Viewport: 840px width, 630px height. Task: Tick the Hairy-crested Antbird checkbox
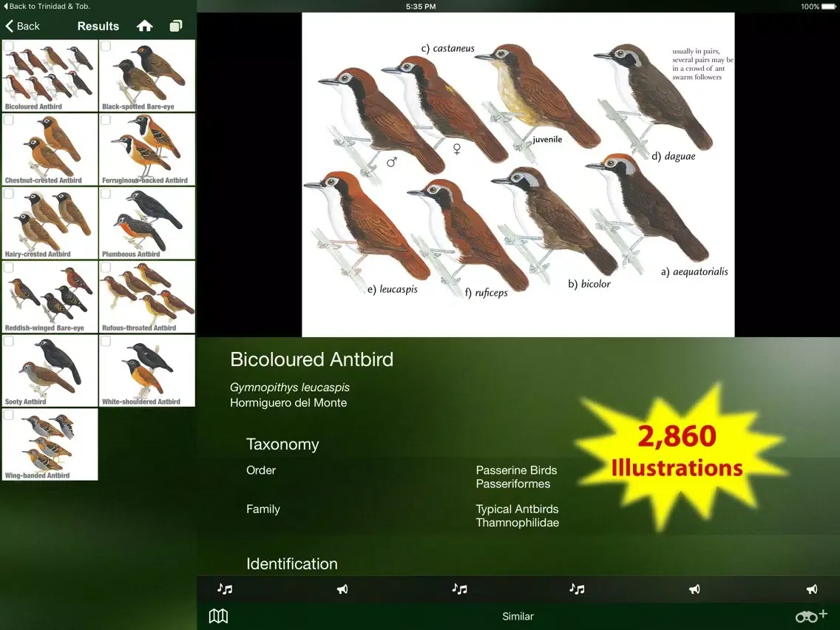(x=9, y=194)
